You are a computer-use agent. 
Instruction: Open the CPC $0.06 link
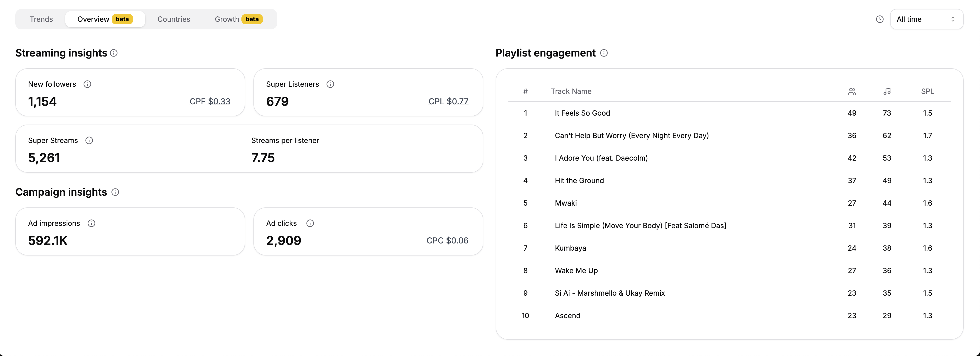447,240
